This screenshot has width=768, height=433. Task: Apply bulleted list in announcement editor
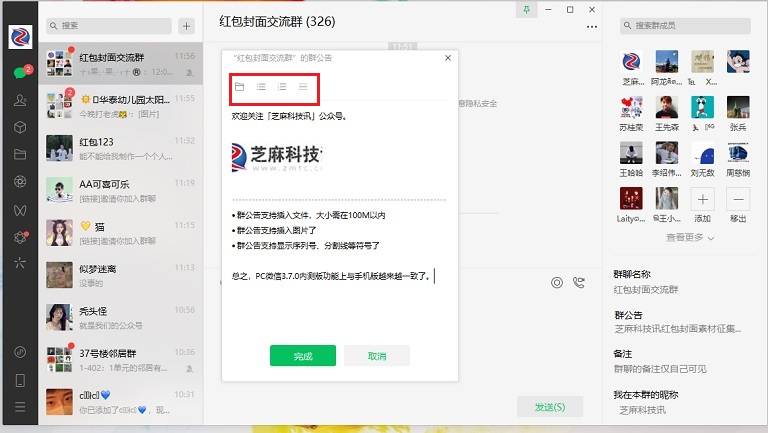pyautogui.click(x=261, y=87)
